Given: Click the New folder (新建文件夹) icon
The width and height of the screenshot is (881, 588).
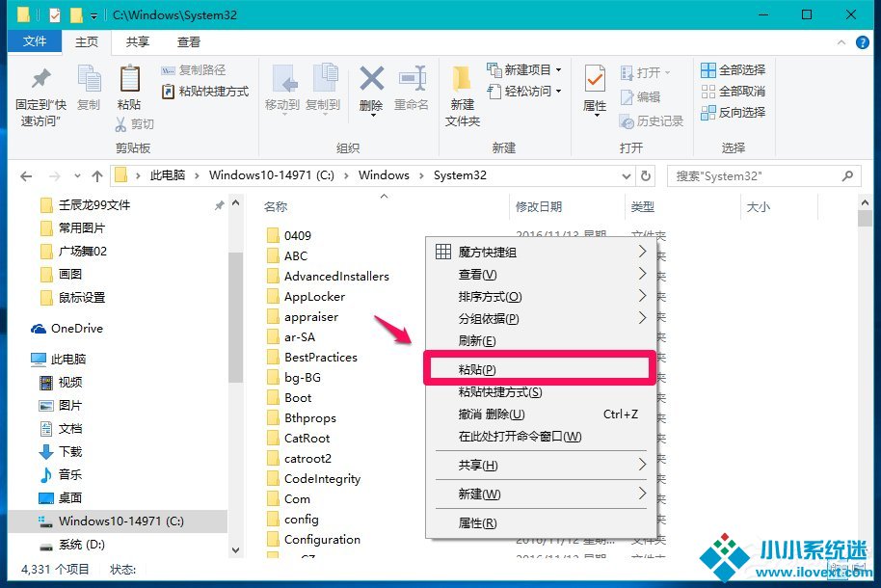Looking at the screenshot, I should [x=462, y=79].
